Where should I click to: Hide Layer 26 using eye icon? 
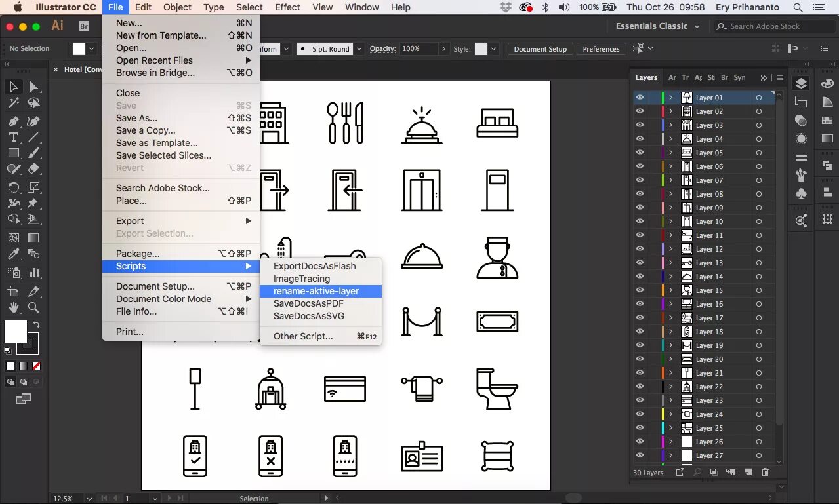pos(640,442)
